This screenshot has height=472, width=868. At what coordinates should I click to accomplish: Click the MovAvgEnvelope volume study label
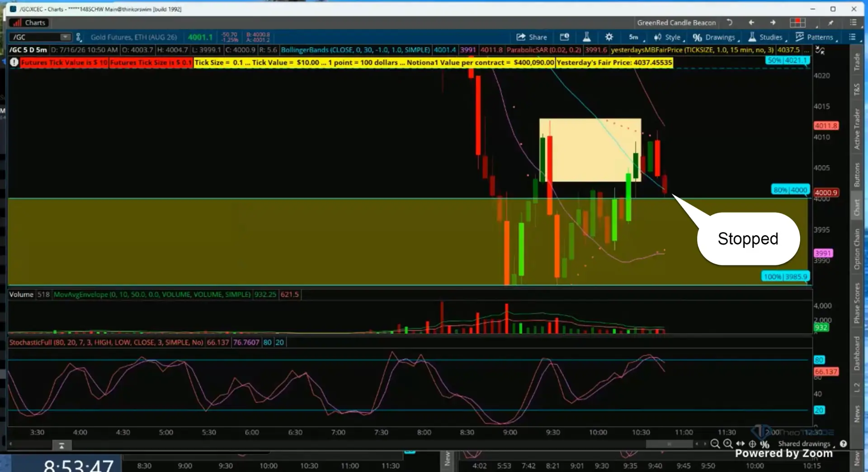tap(152, 294)
